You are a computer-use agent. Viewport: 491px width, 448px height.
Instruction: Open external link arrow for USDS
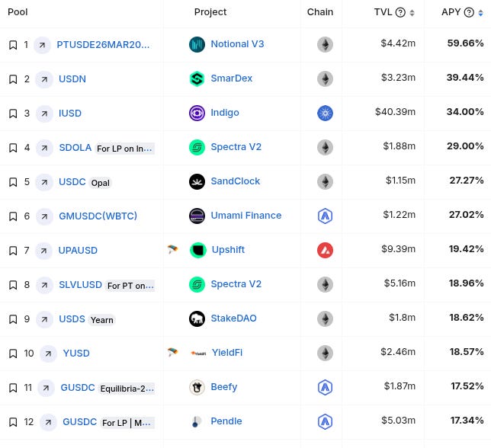[44, 319]
